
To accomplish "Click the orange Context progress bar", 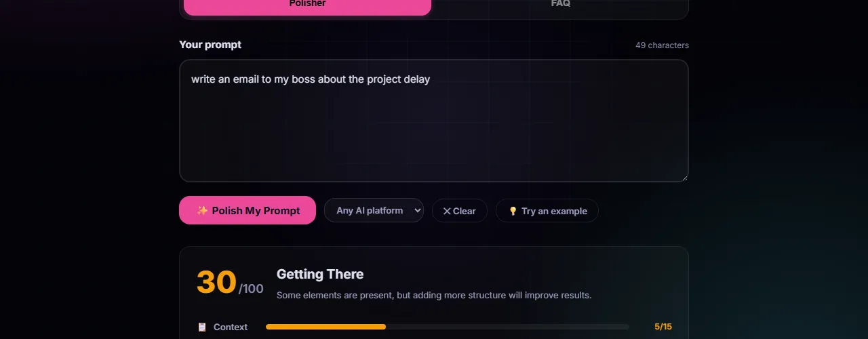I will point(325,327).
